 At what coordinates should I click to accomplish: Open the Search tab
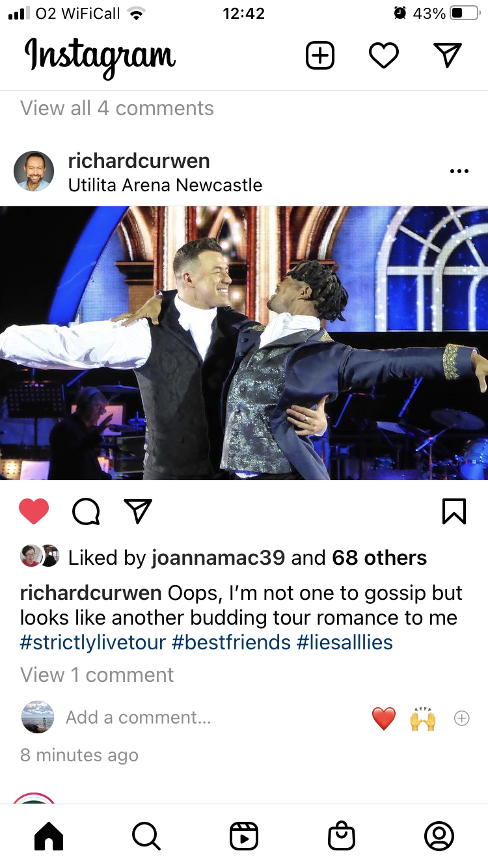146,836
